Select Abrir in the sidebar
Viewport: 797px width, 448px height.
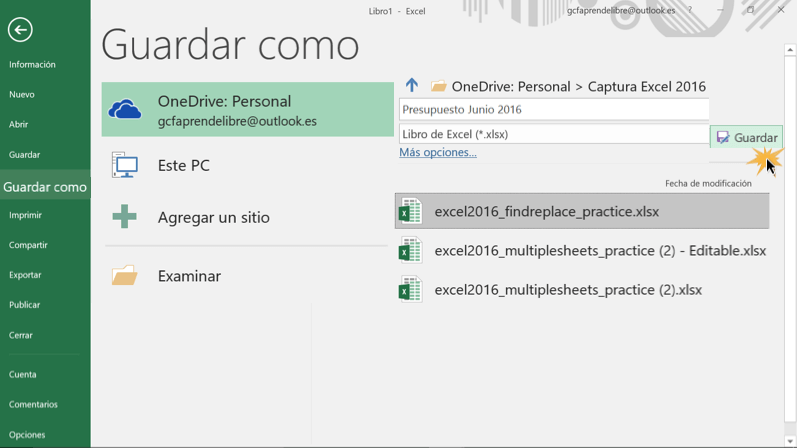(x=18, y=125)
